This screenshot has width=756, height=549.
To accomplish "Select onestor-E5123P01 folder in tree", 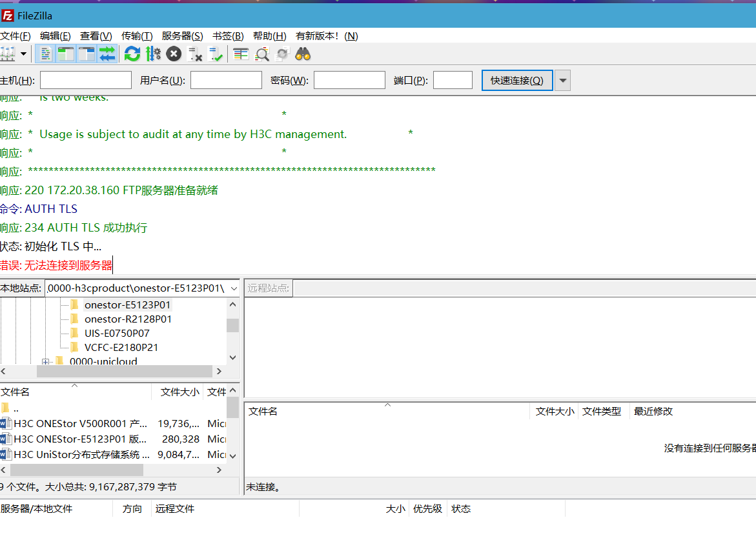I will pos(127,305).
